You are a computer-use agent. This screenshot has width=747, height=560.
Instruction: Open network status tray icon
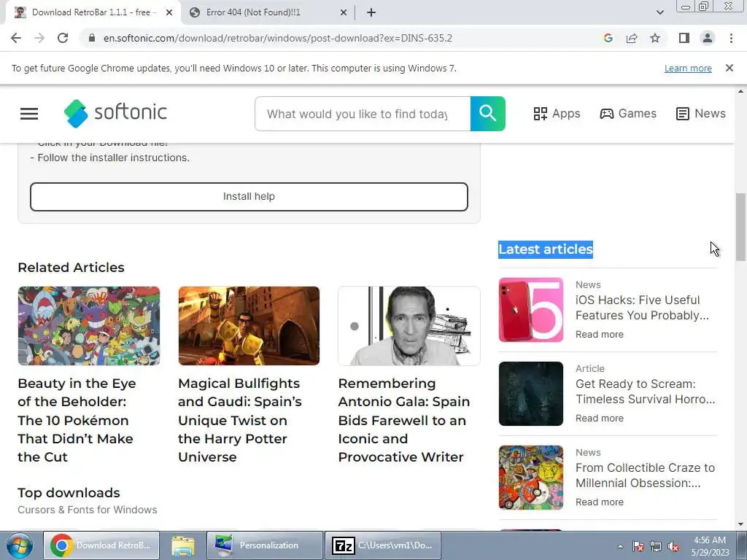[656, 546]
